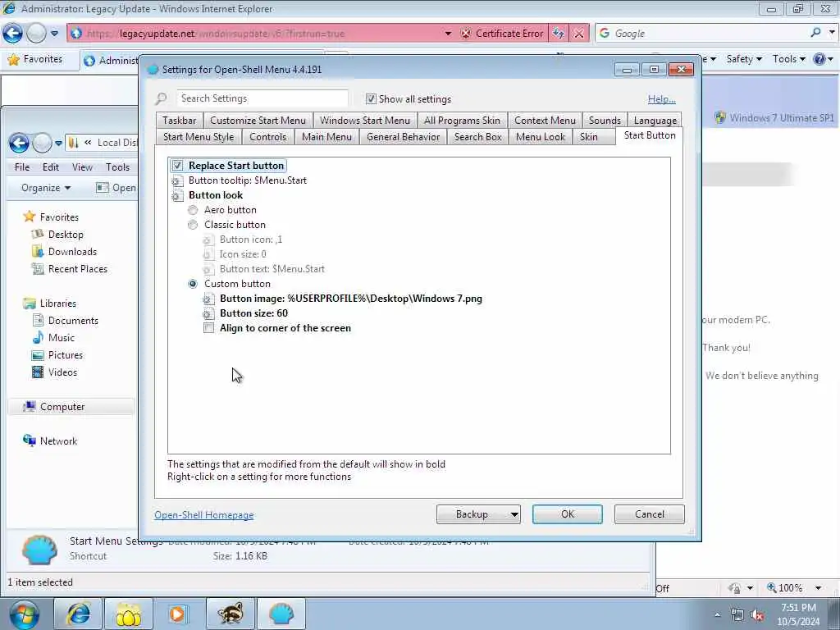
Task: Open the Open-Shell Homepage link
Action: [x=204, y=515]
